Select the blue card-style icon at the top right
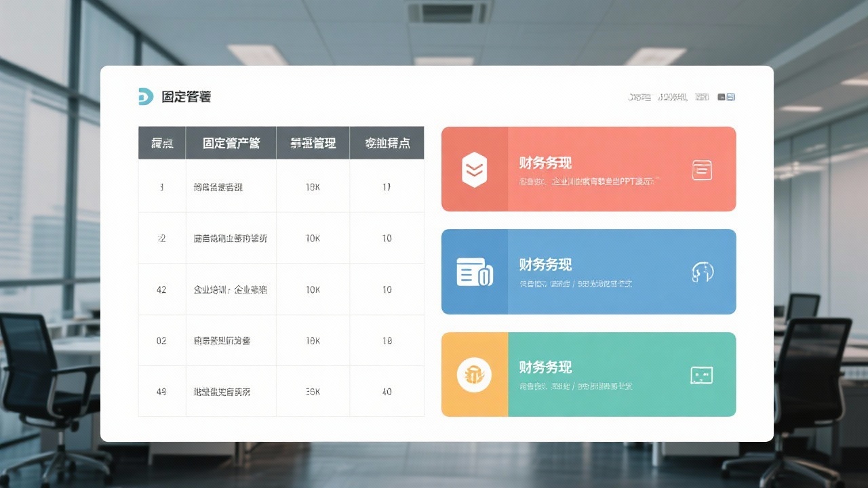Viewport: 868px width, 488px height. click(x=731, y=96)
